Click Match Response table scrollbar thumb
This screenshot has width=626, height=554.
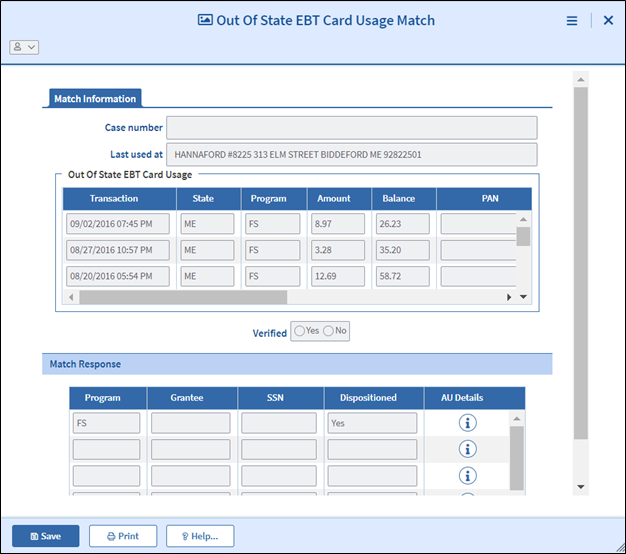click(x=517, y=458)
